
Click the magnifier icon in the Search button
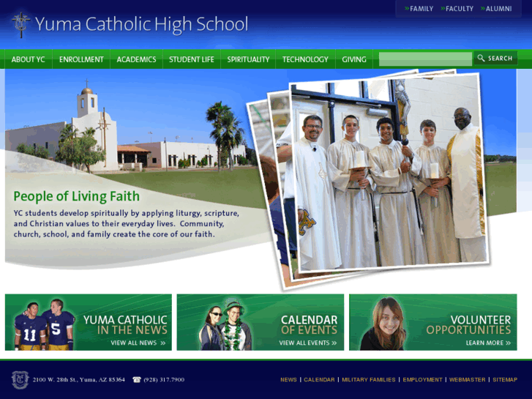point(481,58)
